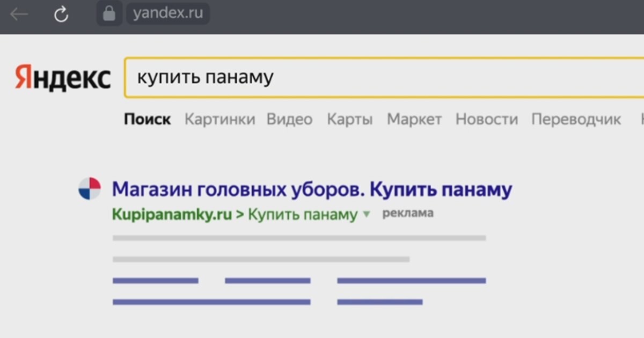Switch to the Новости tab

(x=486, y=119)
